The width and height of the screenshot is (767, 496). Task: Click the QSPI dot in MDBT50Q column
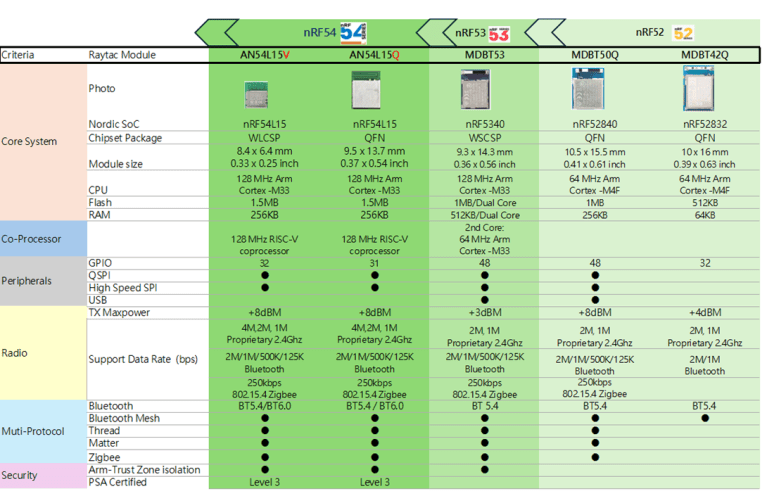tap(594, 275)
